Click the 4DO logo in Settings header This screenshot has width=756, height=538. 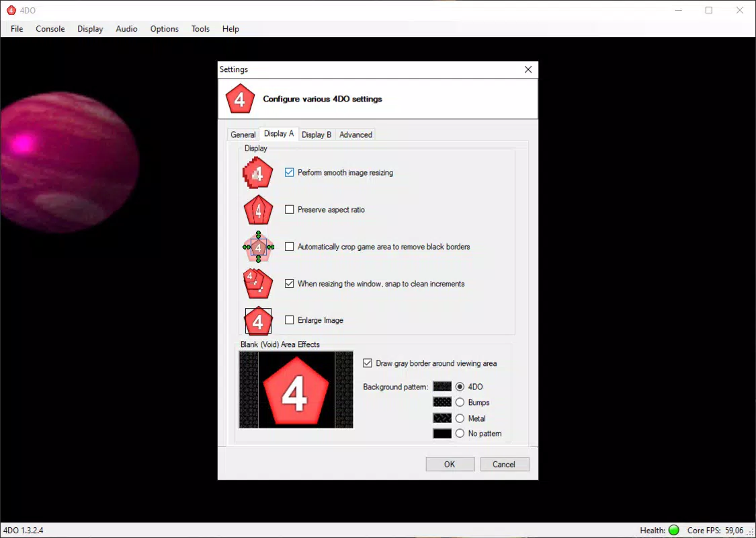point(240,99)
